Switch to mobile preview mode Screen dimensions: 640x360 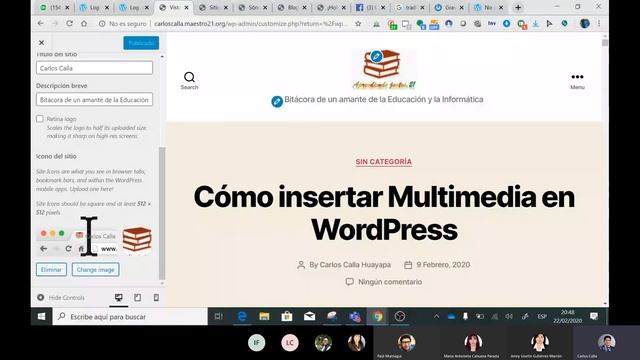pos(156,298)
